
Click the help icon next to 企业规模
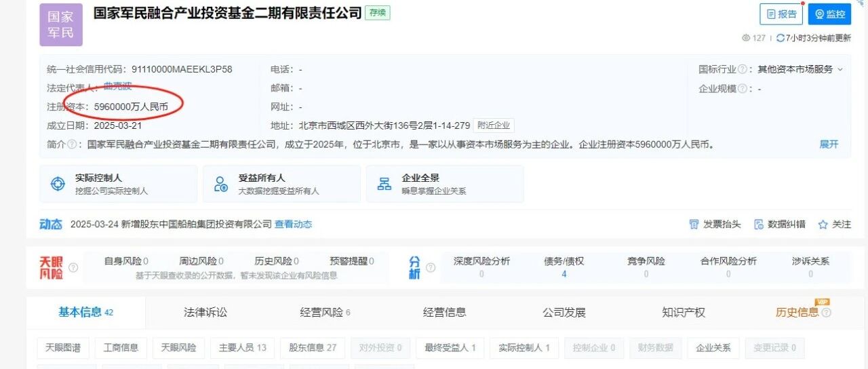click(x=743, y=88)
